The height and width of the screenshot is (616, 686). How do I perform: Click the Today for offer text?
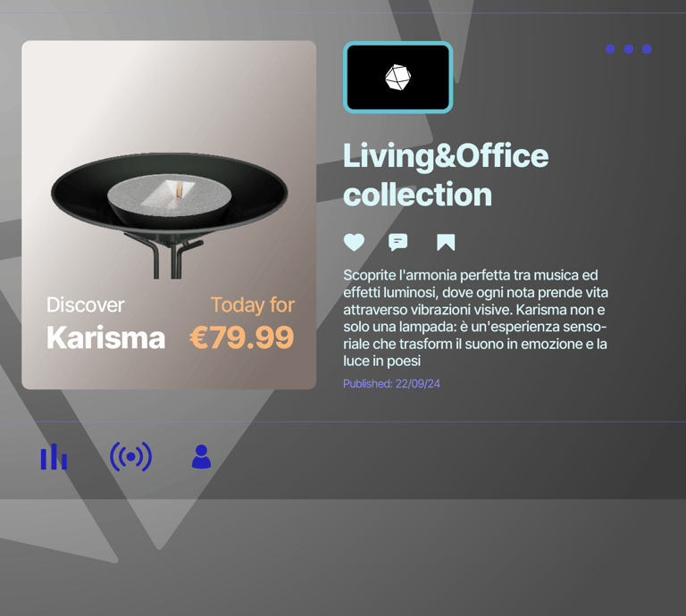click(x=253, y=305)
